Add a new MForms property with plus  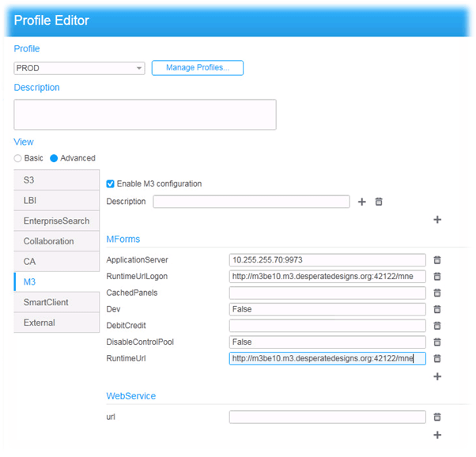pyautogui.click(x=437, y=376)
